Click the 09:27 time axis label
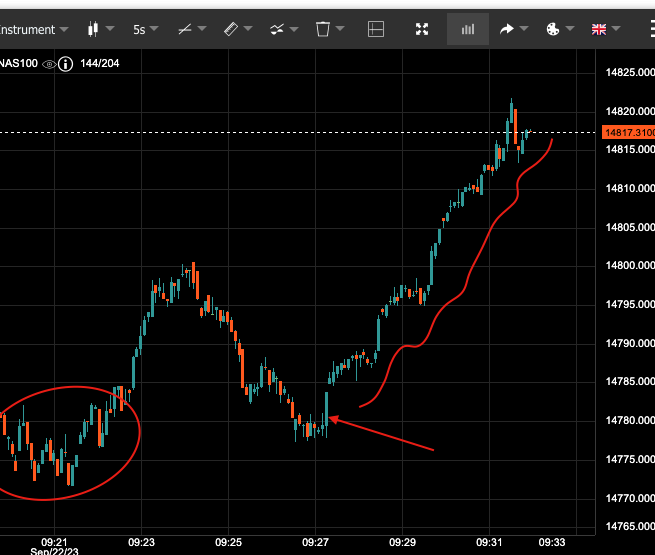655x555 pixels. (x=315, y=542)
